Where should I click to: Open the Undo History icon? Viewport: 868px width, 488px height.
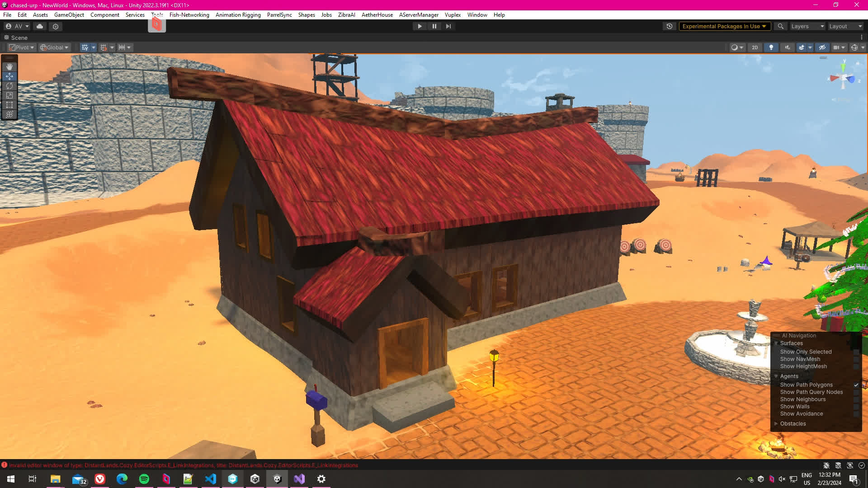pyautogui.click(x=670, y=26)
